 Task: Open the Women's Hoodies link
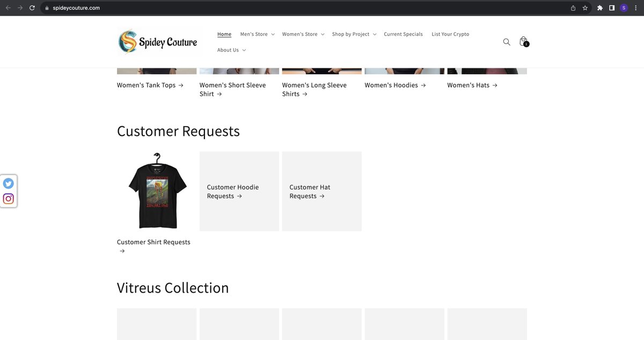396,85
